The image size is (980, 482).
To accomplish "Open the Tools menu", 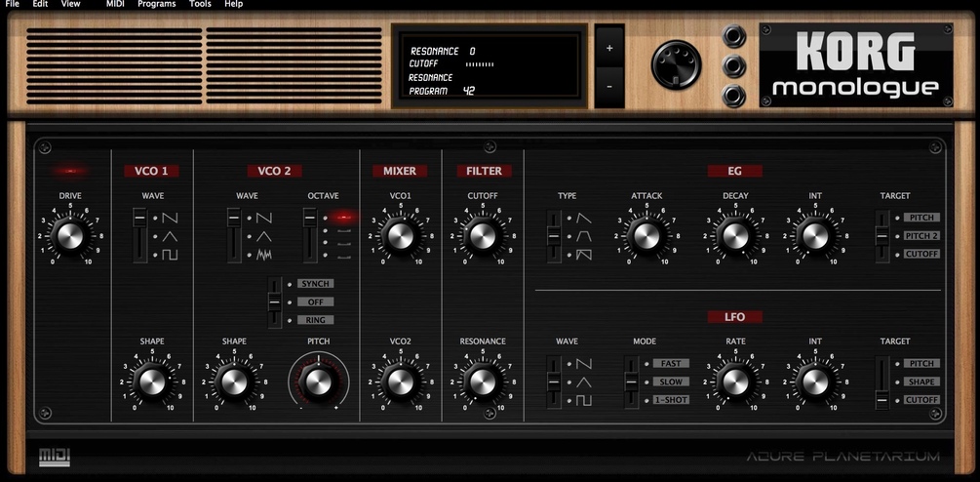I will pos(200,4).
